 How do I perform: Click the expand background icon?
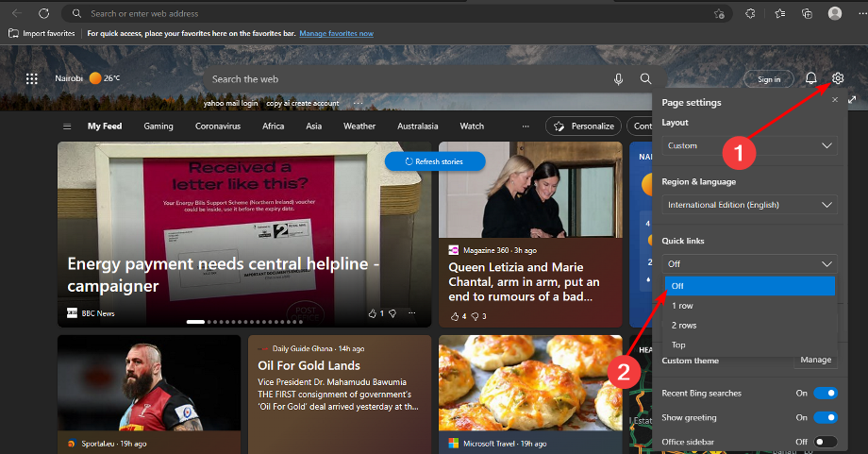pyautogui.click(x=852, y=100)
